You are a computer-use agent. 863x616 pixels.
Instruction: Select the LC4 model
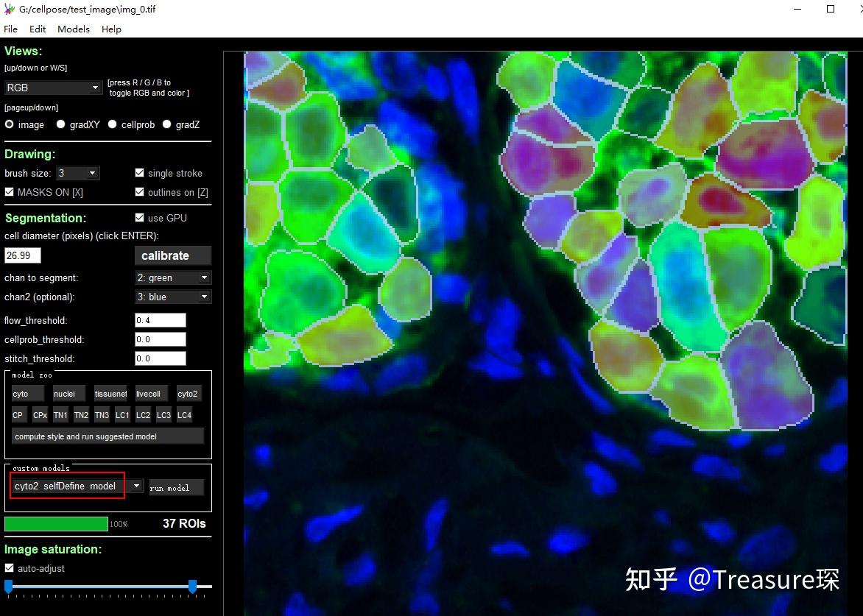click(184, 415)
